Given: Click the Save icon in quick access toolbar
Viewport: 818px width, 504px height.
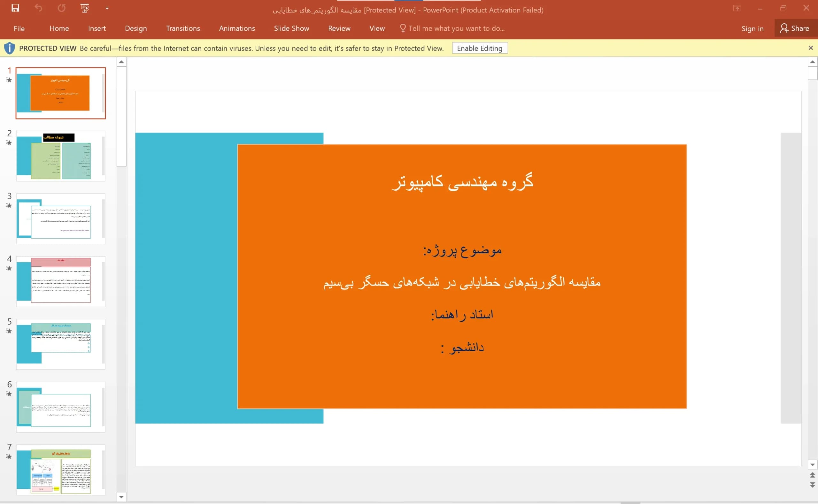Looking at the screenshot, I should (15, 8).
